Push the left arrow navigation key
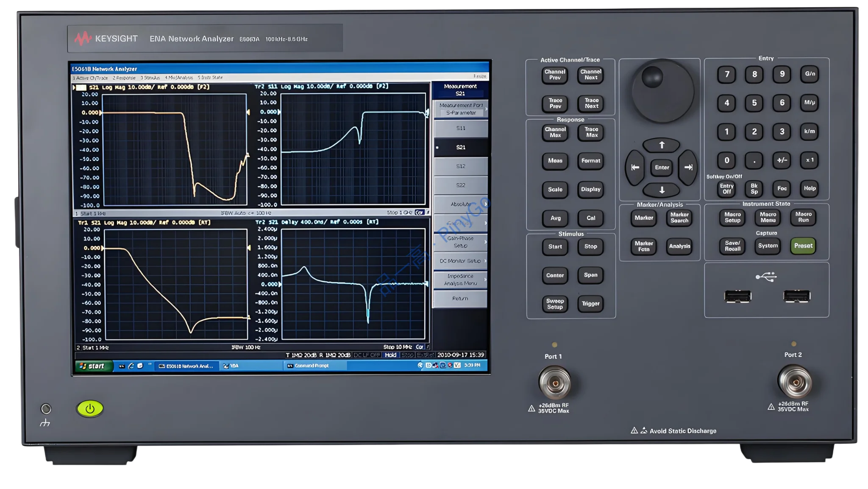This screenshot has width=868, height=489. [x=635, y=168]
